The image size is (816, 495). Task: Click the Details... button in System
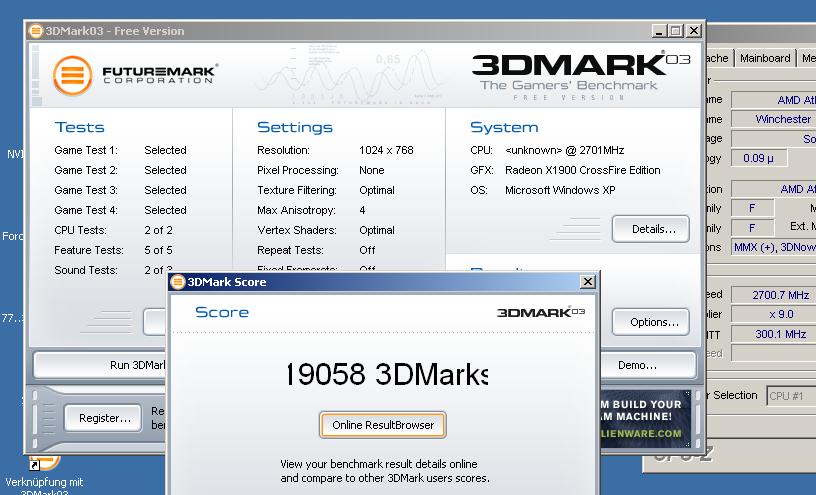click(x=651, y=229)
